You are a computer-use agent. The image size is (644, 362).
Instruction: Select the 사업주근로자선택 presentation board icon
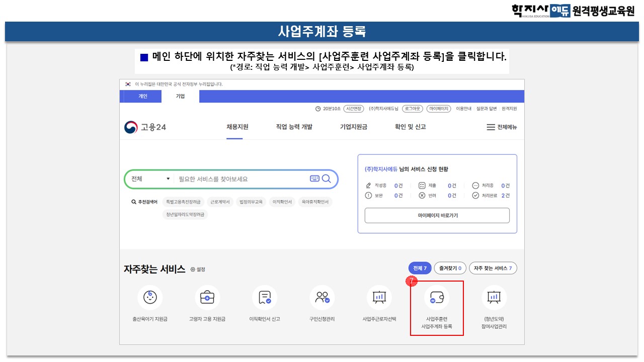coord(379,297)
